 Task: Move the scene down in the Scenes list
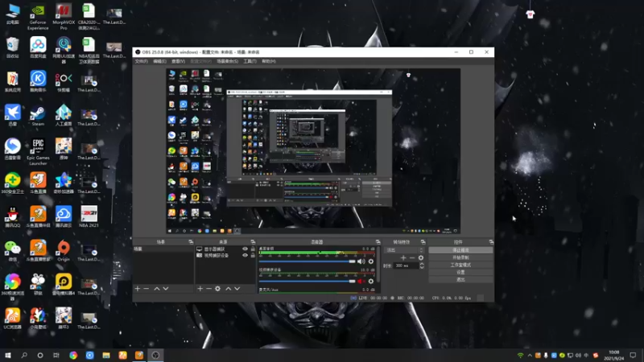coord(166,289)
